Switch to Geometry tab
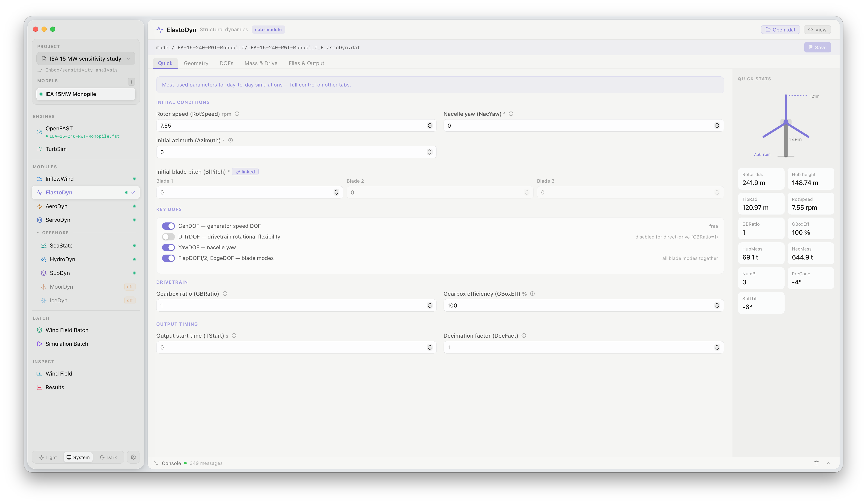Screen dimensions: 867x504 point(196,63)
